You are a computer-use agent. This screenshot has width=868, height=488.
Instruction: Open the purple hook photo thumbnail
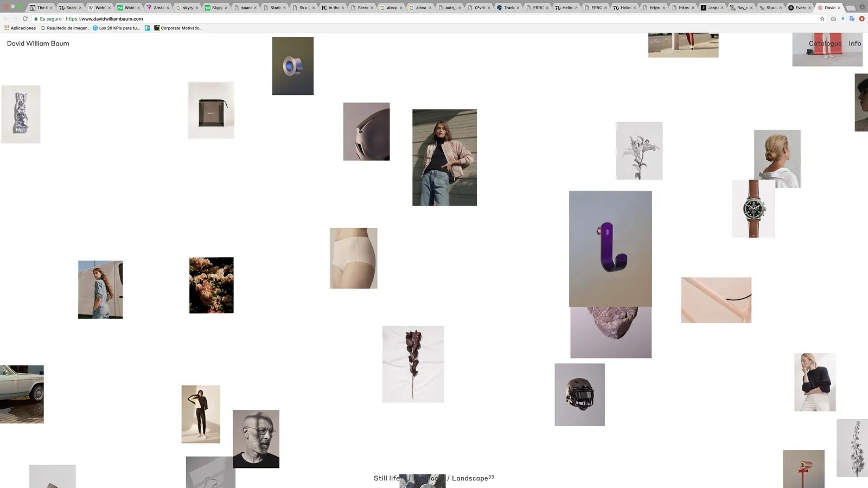(x=610, y=249)
